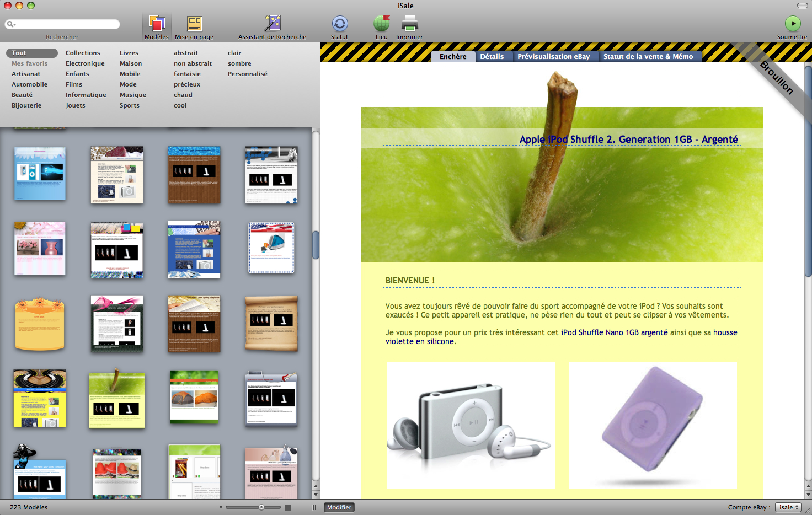This screenshot has width=812, height=515.
Task: Choose the Jouets category
Action: pos(76,105)
